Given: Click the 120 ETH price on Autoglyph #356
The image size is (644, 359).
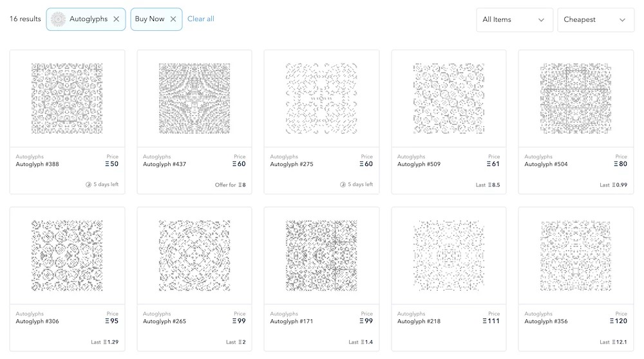Looking at the screenshot, I should [619, 321].
